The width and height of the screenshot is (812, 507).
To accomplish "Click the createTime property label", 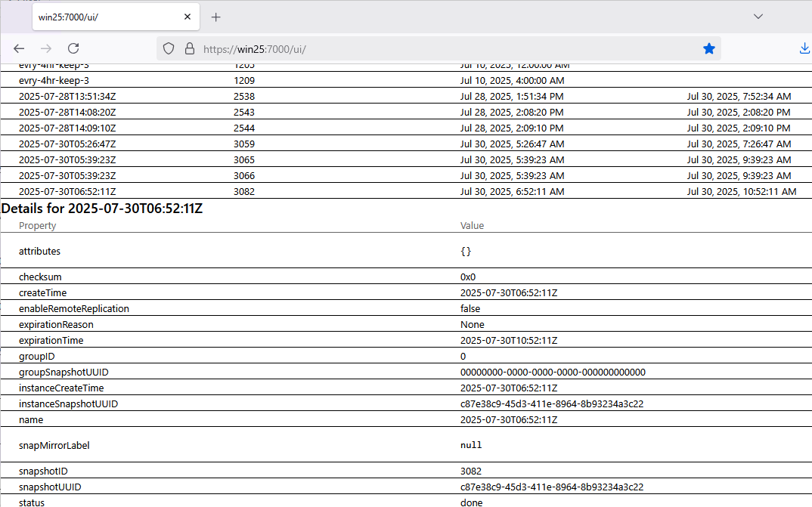I will (42, 293).
